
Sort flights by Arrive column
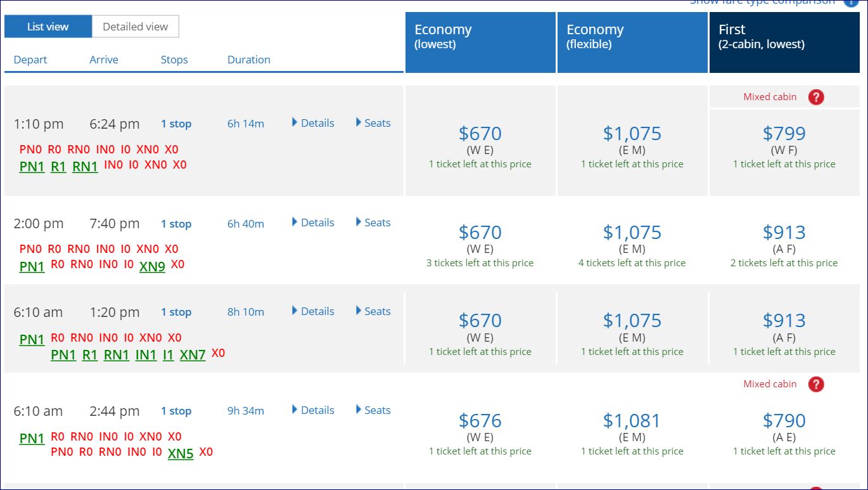(104, 60)
